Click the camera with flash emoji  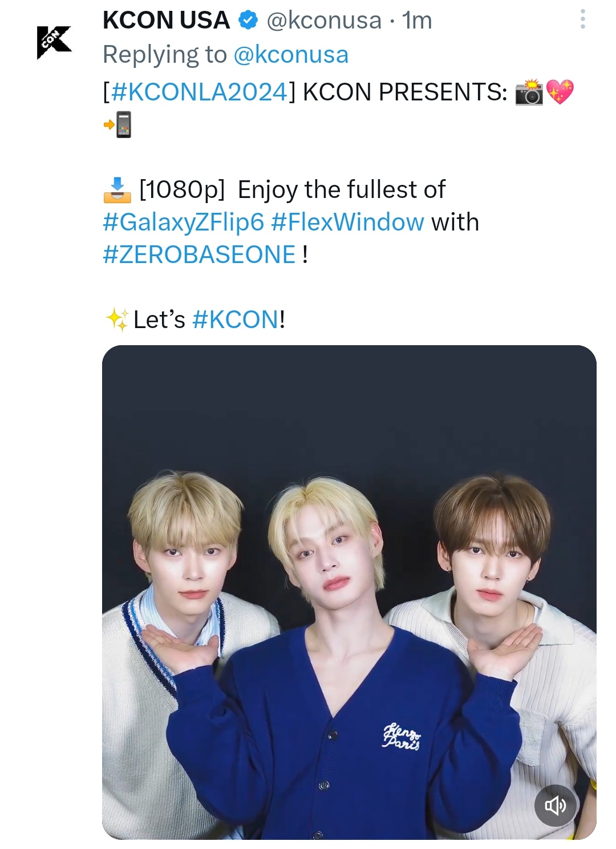tap(529, 92)
